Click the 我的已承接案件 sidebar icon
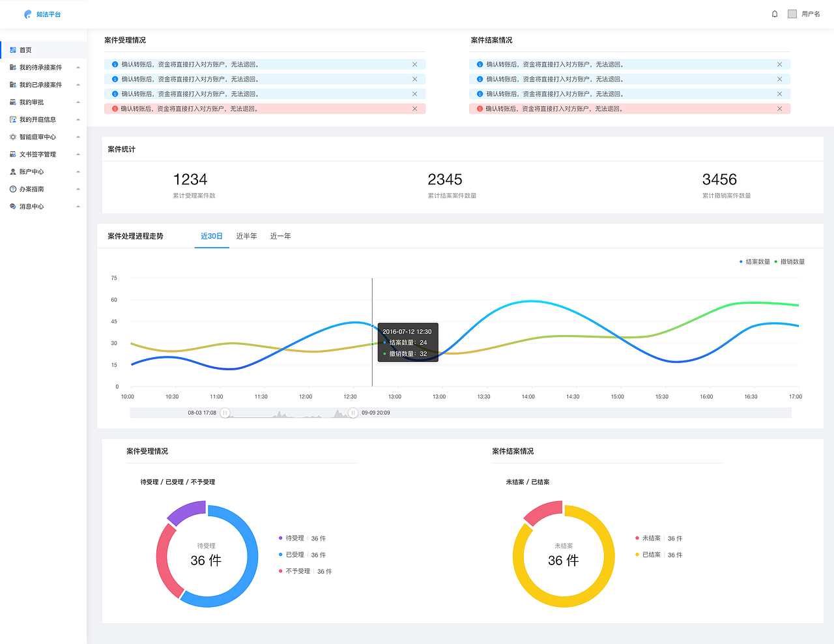The image size is (834, 644). pyautogui.click(x=13, y=85)
